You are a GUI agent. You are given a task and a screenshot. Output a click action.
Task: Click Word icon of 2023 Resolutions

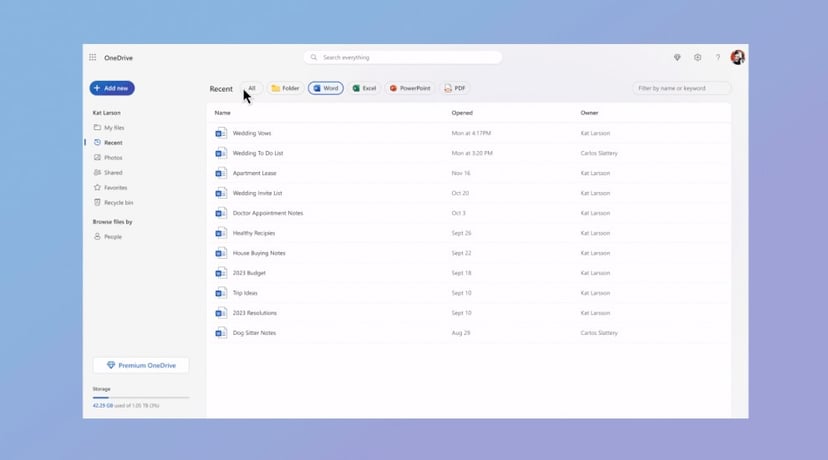click(x=221, y=313)
